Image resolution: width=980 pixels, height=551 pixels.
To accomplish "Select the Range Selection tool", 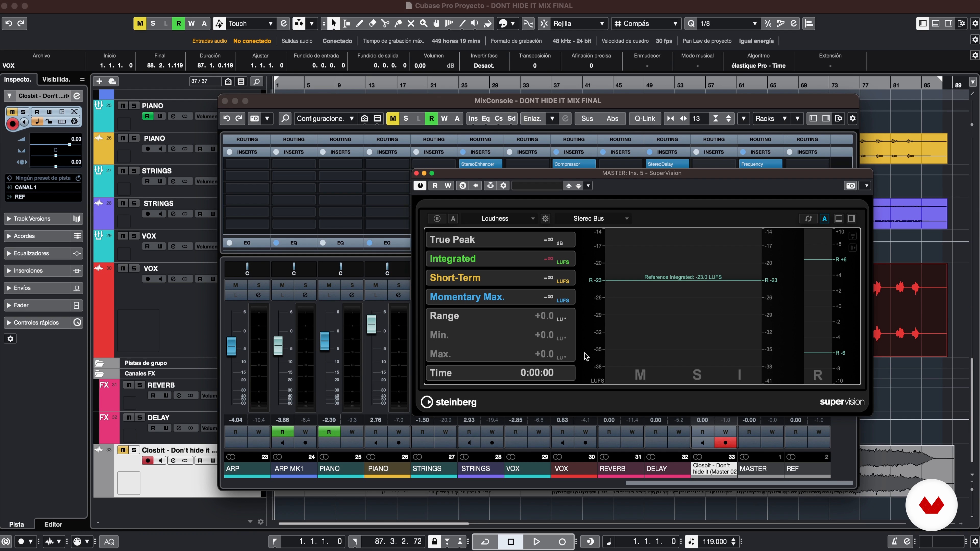I will point(347,23).
